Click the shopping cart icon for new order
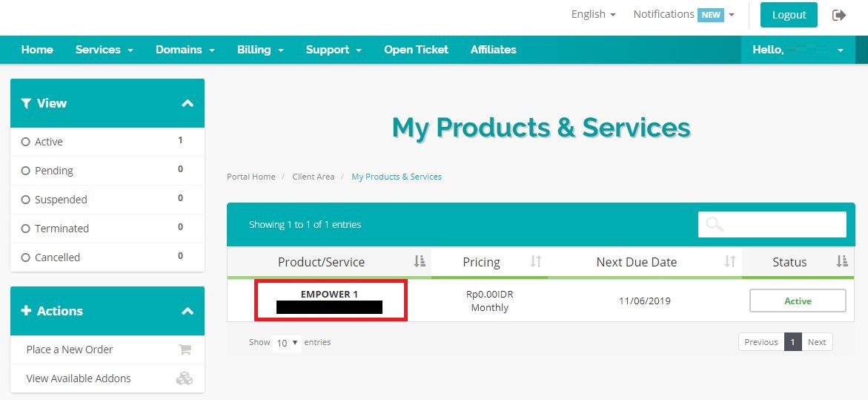 point(185,350)
